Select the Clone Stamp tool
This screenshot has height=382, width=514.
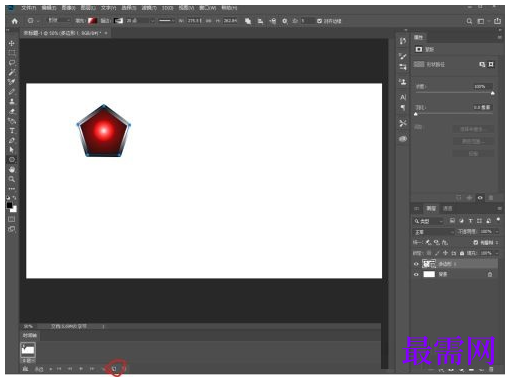tap(12, 101)
